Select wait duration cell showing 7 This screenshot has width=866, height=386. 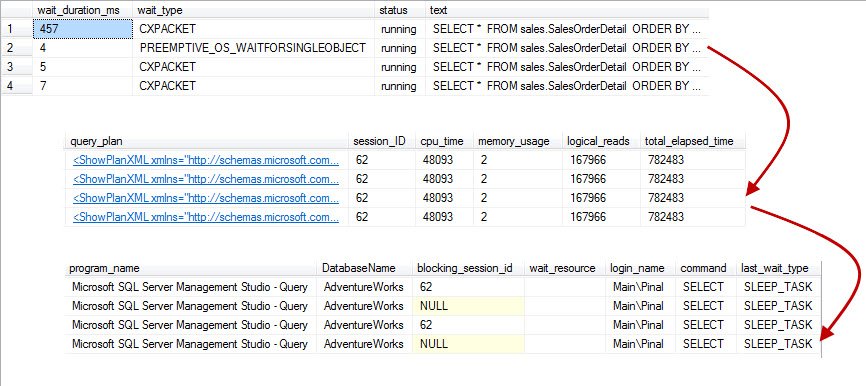(x=82, y=86)
